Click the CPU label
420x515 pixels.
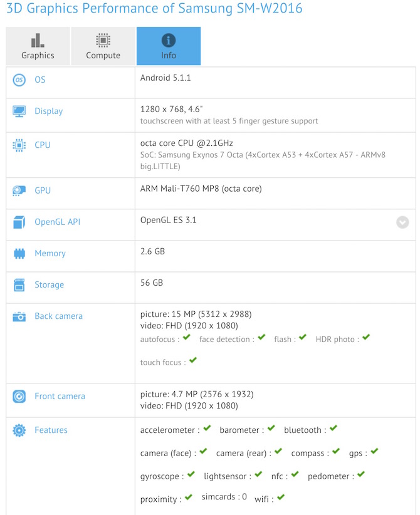pos(43,145)
